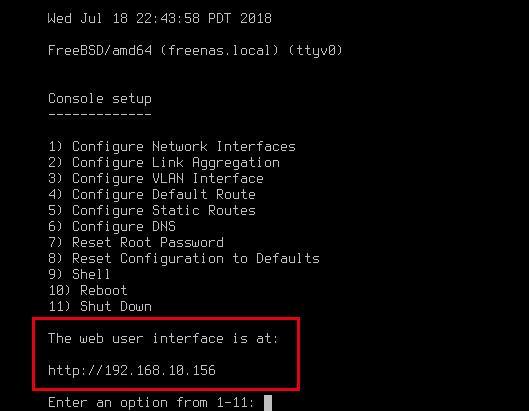The height and width of the screenshot is (411, 529).
Task: Click the blinking cursor at option prompt
Action: [268, 403]
